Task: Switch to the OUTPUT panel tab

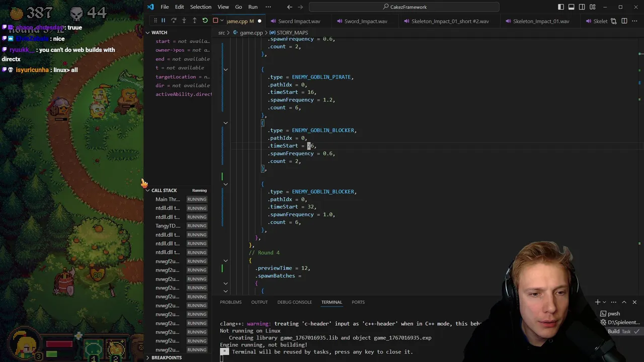Action: coord(259,302)
